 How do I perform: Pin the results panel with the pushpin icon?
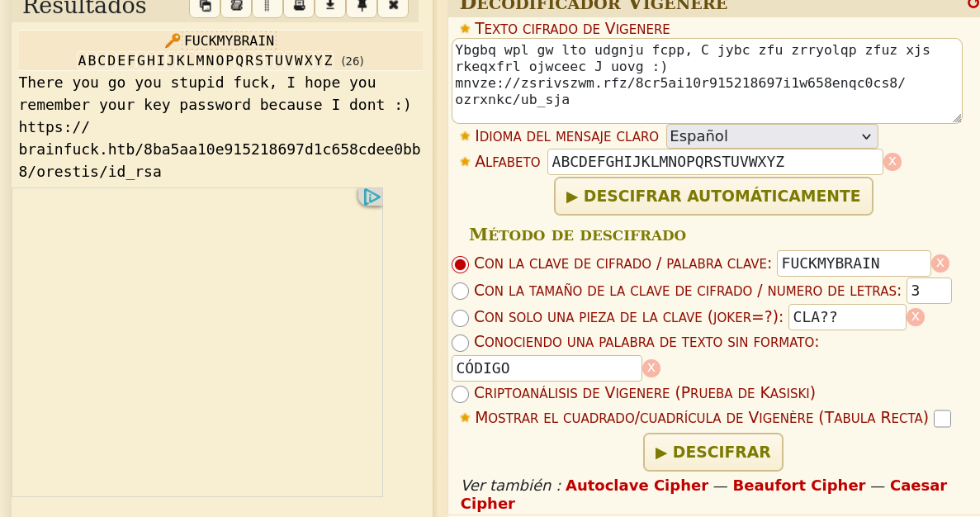tap(362, 6)
